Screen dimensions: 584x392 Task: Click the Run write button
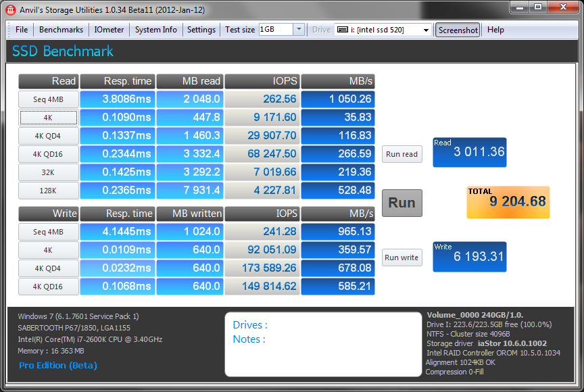click(x=402, y=258)
